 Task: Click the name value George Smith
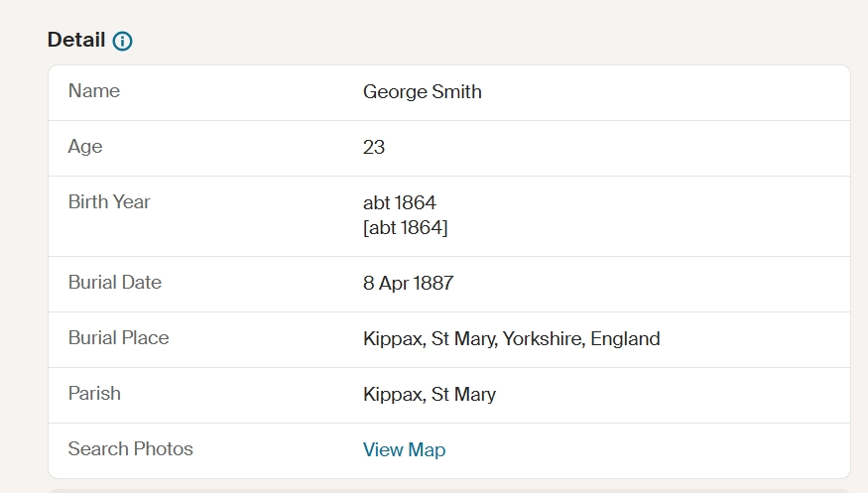click(x=423, y=92)
